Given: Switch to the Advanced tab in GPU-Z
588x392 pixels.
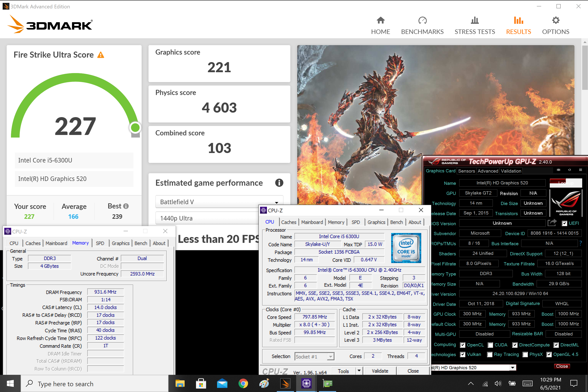Looking at the screenshot, I should (x=488, y=171).
